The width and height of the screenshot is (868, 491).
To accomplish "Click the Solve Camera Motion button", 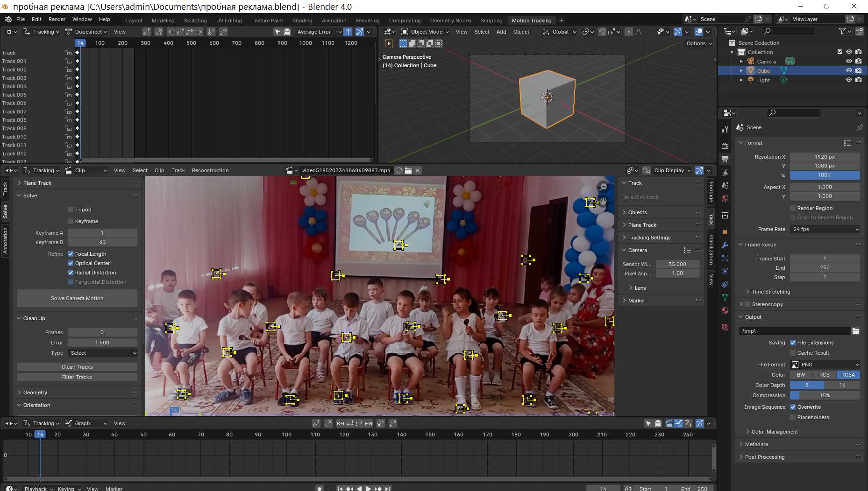I will (x=77, y=298).
